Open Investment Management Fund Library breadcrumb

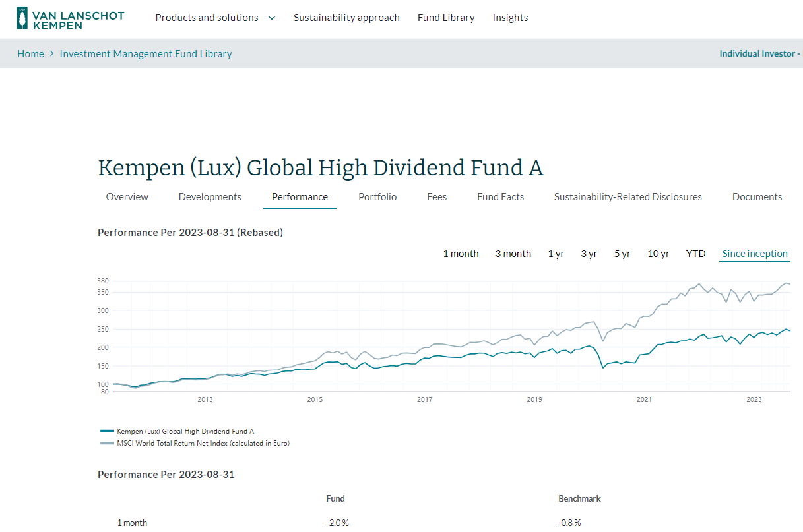[x=146, y=54]
